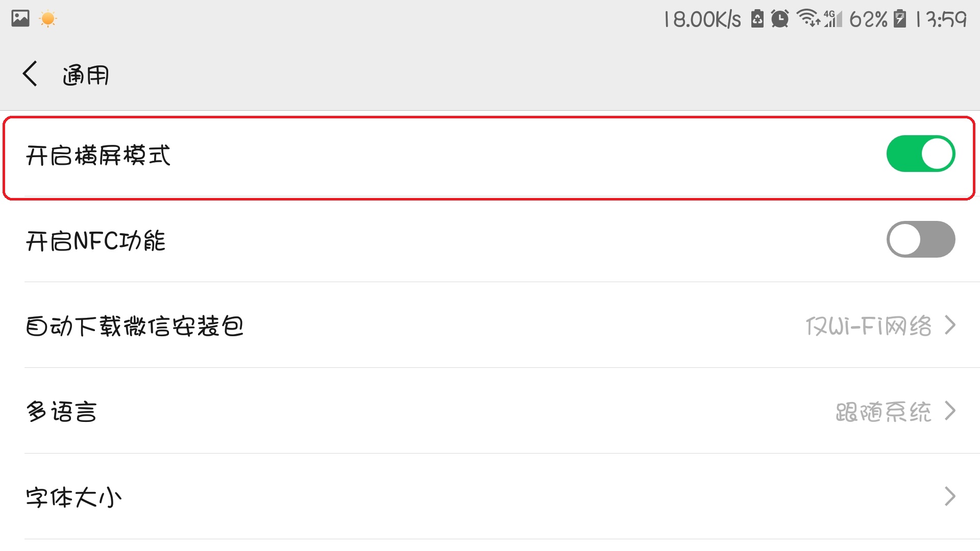Expand chevron beside 跟随系统
This screenshot has width=980, height=551.
click(950, 411)
